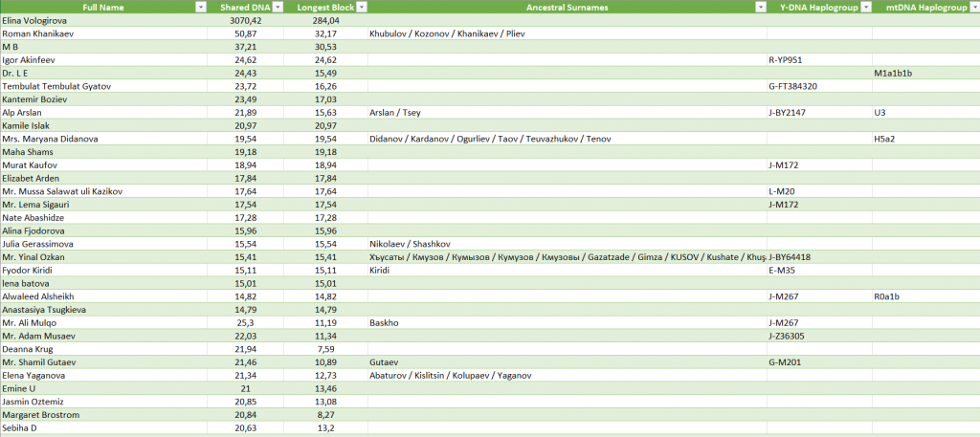Screen dimensions: 980x437
Task: Select the H5a2 mtDNA haplogroup cell
Action: tap(885, 139)
